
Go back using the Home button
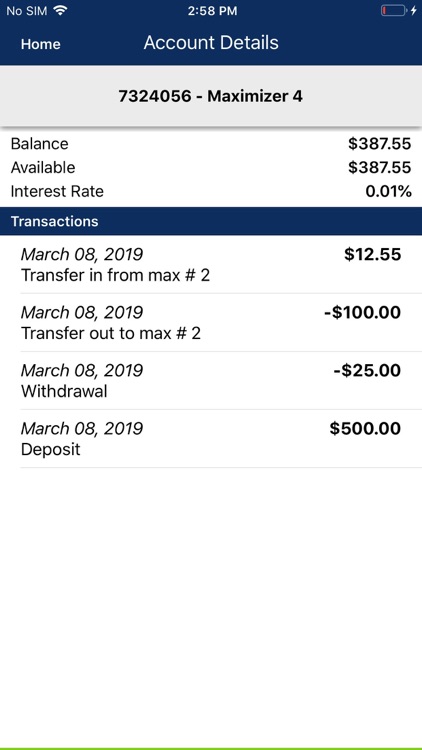(41, 44)
